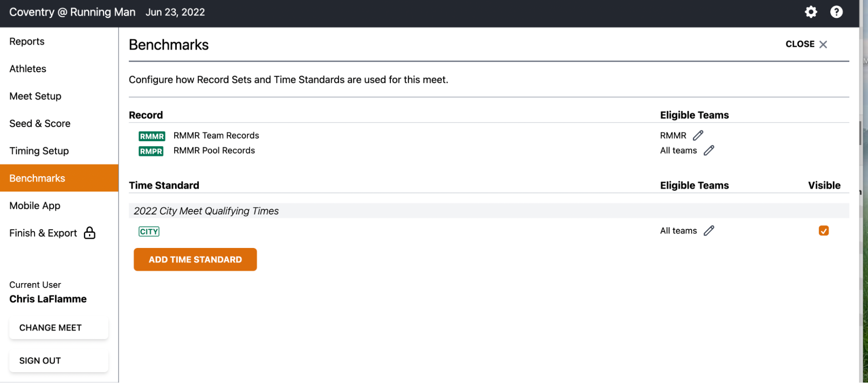Uncheck the Visible checkbox for City standard
Screen dimensions: 868x383
click(823, 231)
